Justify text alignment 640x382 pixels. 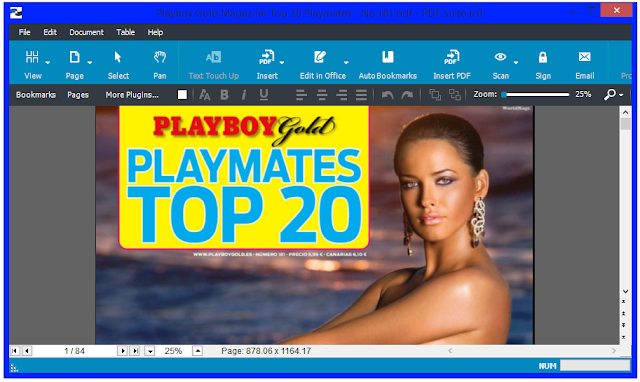point(361,95)
